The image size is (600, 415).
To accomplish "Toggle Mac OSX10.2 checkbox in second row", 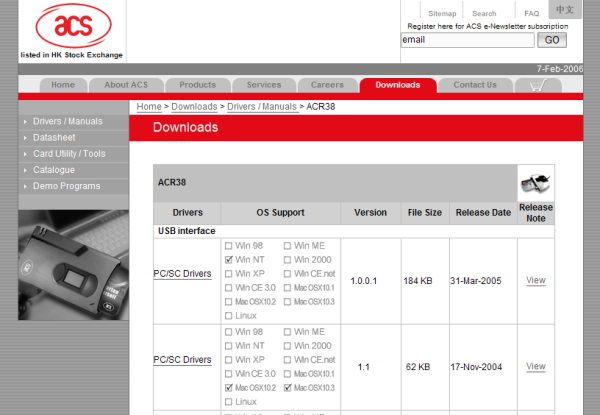I will [229, 387].
